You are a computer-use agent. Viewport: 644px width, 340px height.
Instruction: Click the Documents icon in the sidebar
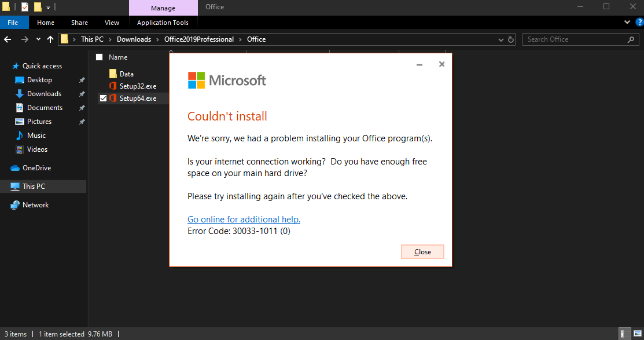coord(19,108)
